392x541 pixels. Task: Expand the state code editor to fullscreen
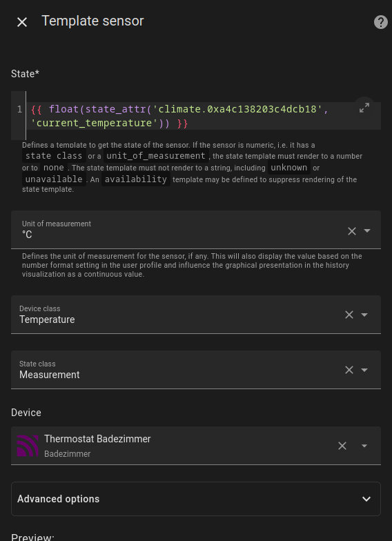click(364, 108)
